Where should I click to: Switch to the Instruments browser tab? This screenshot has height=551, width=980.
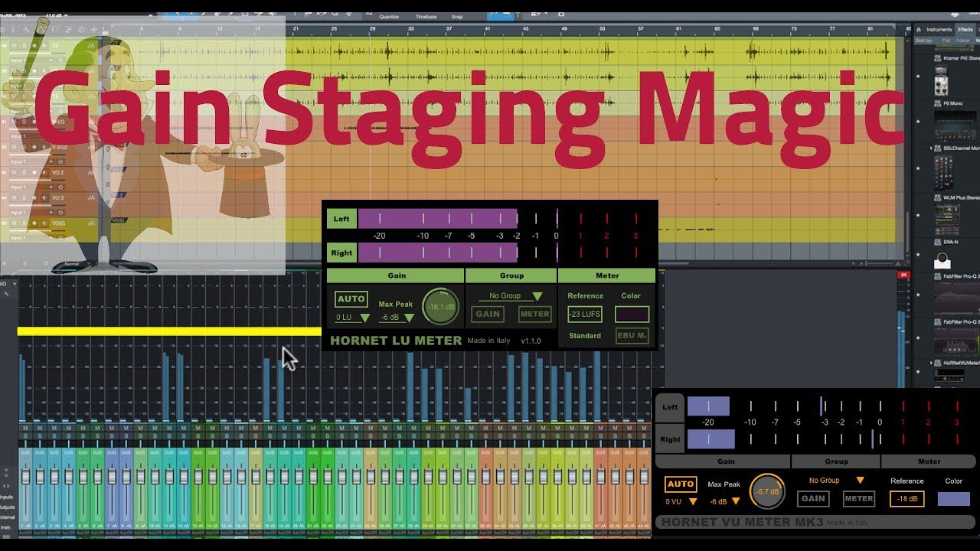939,29
